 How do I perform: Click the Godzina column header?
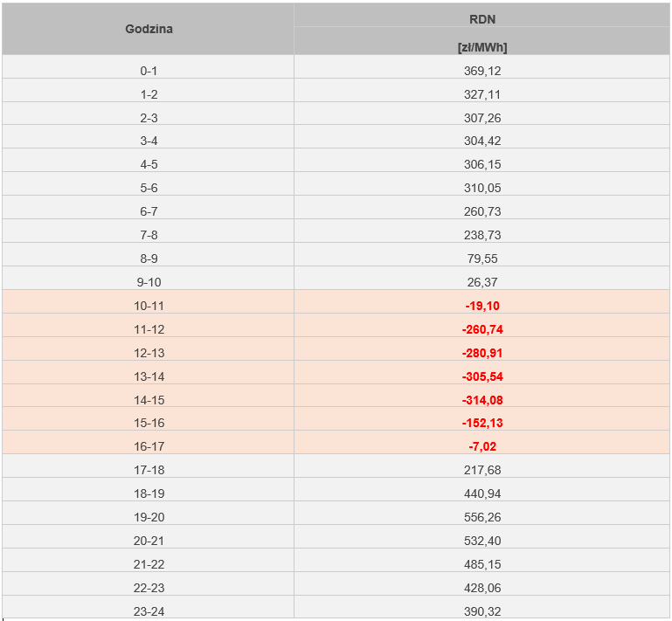[x=149, y=29]
